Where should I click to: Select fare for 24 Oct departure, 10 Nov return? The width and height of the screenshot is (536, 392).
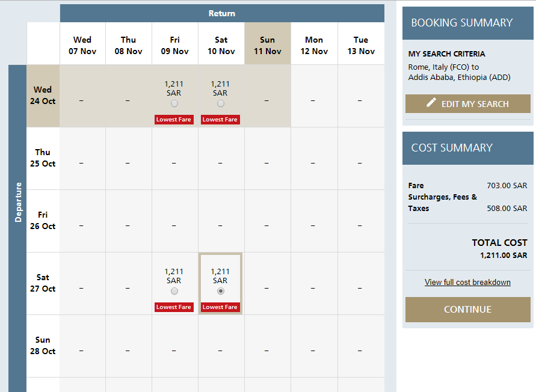coord(221,103)
